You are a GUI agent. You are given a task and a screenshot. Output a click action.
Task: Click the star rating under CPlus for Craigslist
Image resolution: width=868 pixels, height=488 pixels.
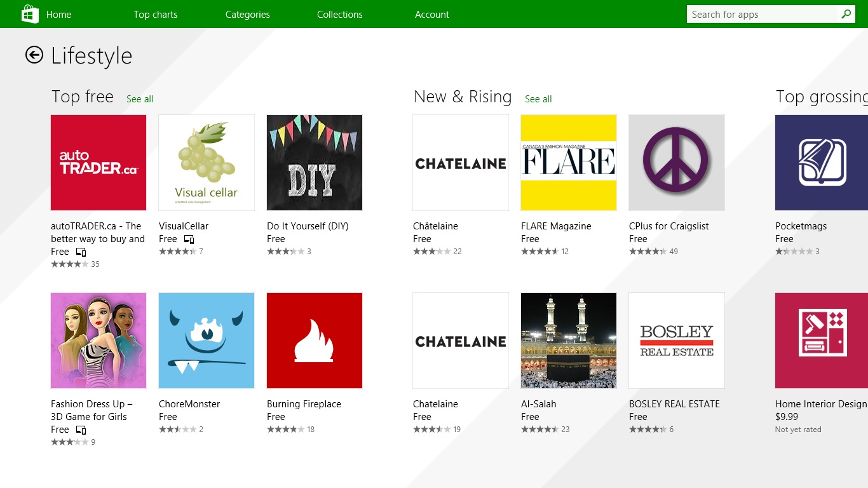[648, 252]
